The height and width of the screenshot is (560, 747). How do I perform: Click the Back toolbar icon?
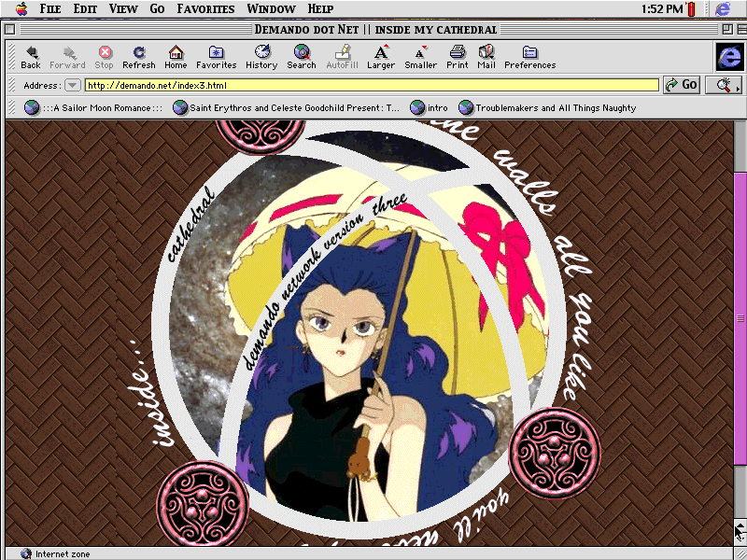click(x=31, y=53)
